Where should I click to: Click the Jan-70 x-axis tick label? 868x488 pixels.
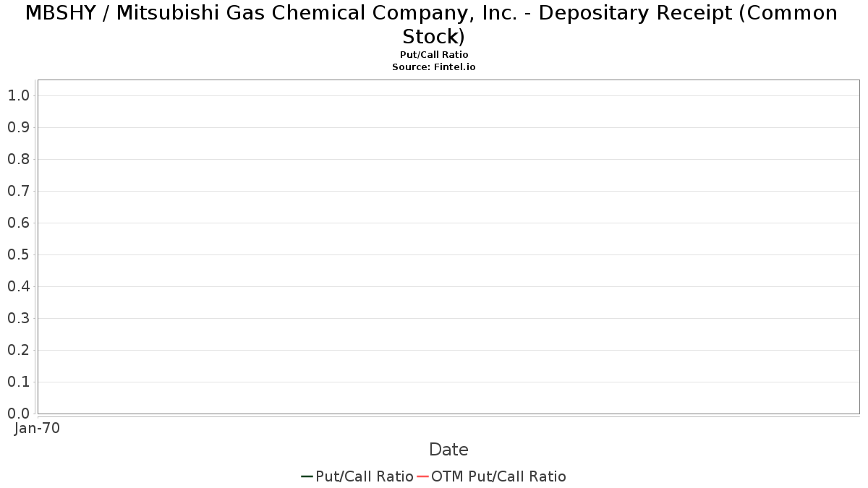pyautogui.click(x=38, y=428)
